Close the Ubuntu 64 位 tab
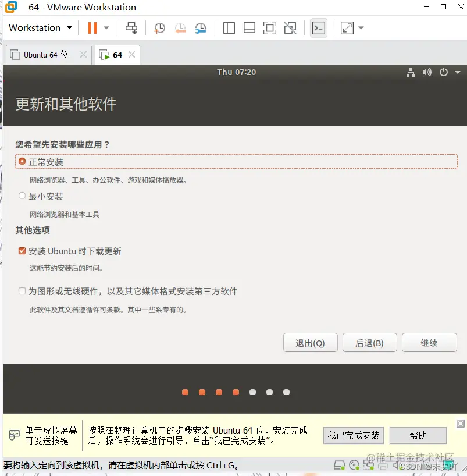467x476 pixels. [83, 55]
